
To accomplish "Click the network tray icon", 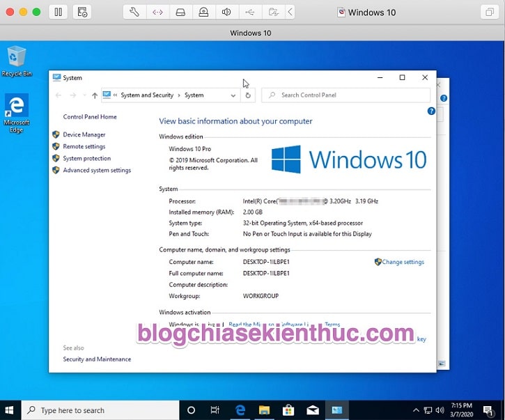I will pyautogui.click(x=428, y=410).
